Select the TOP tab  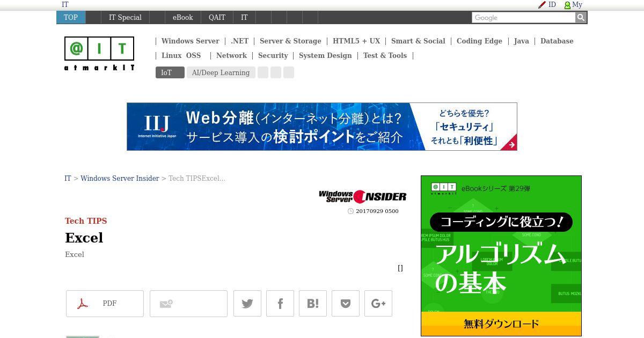coord(71,17)
